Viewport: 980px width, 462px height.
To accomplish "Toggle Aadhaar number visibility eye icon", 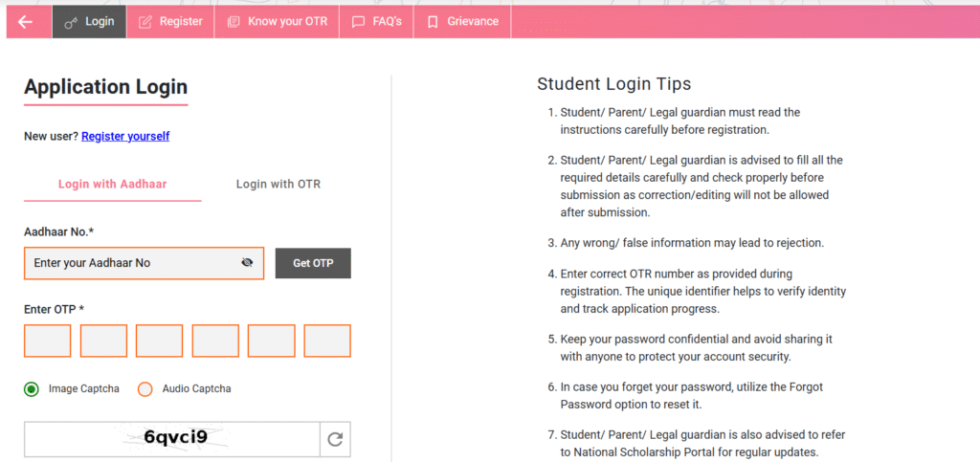I will coord(247,263).
